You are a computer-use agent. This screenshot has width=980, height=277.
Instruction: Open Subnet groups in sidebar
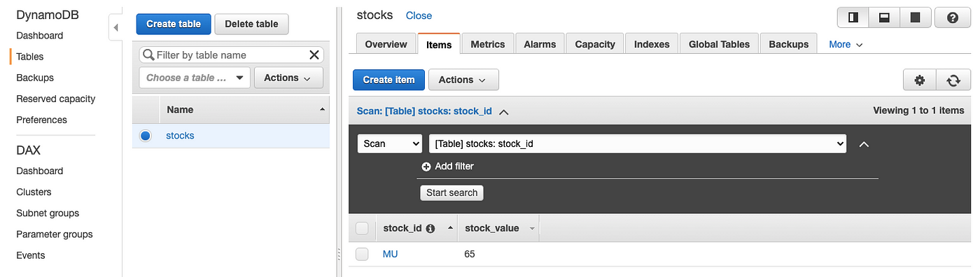coord(48,213)
